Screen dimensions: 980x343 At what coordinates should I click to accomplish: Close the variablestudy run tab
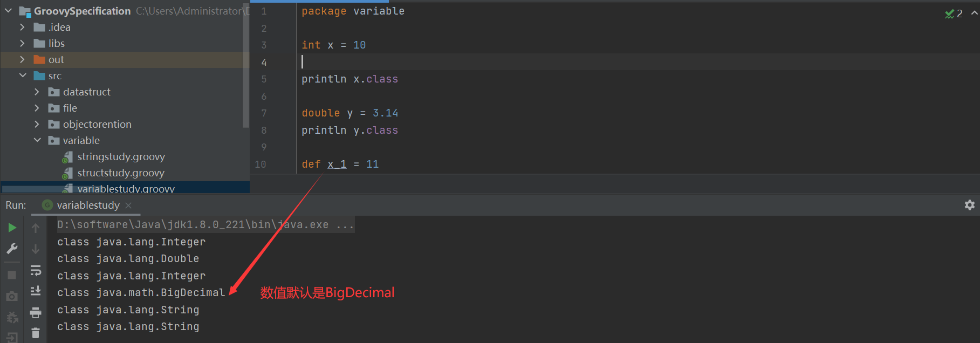point(128,205)
